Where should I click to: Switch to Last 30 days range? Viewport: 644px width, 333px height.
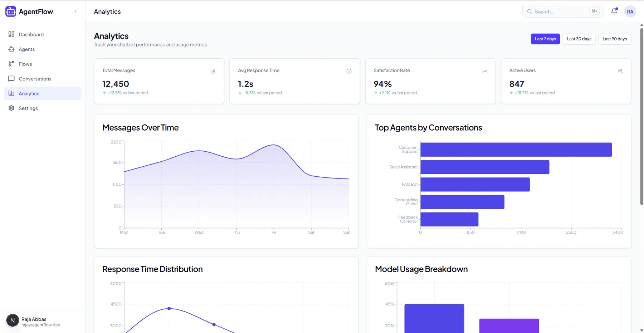point(579,39)
